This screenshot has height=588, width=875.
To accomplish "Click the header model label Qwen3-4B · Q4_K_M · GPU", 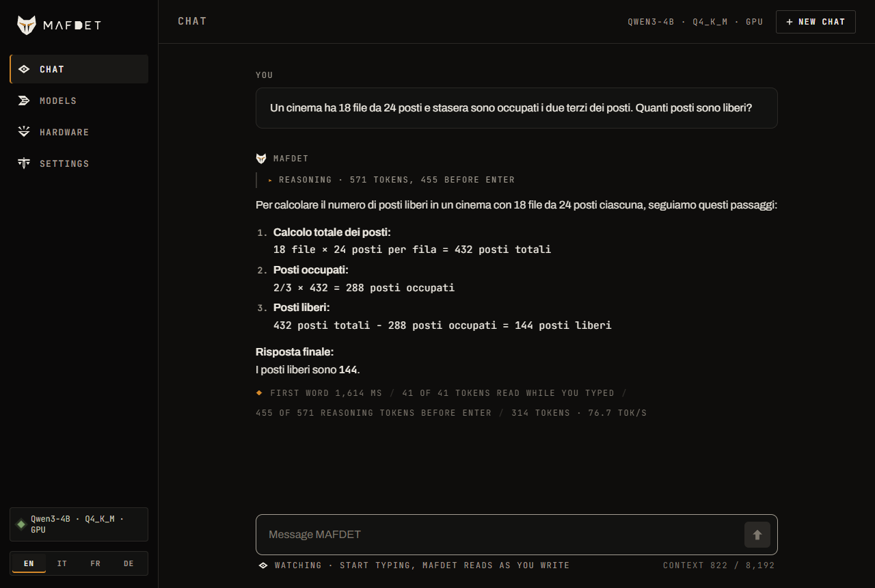I will tap(695, 22).
